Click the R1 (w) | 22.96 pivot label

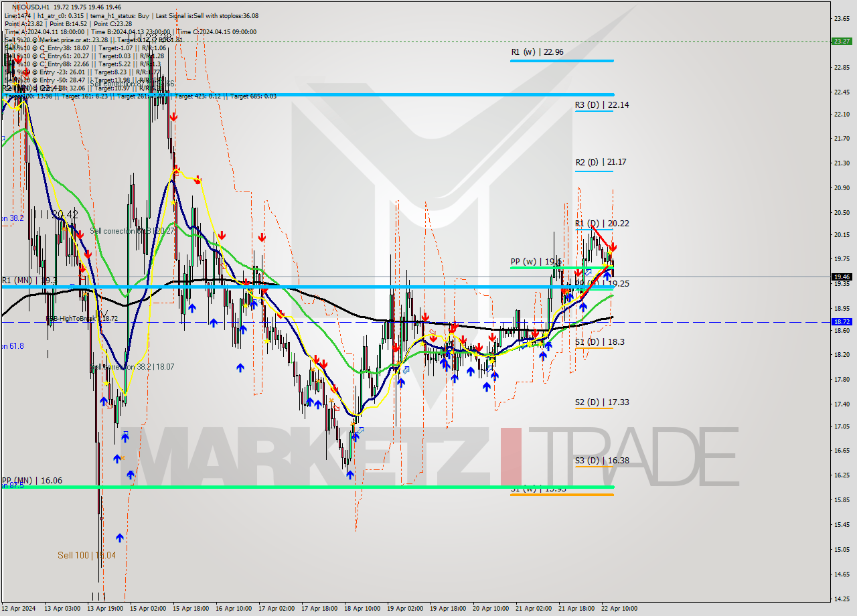coord(536,52)
